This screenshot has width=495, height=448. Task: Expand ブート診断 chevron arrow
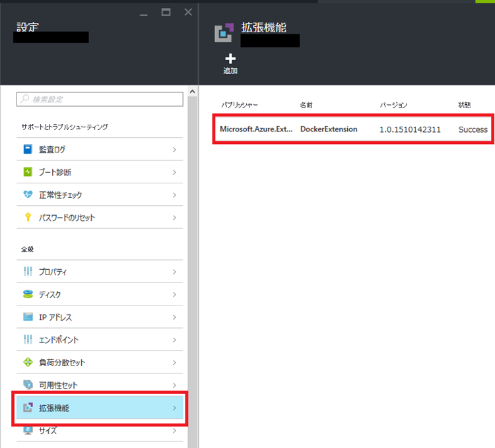(x=174, y=172)
